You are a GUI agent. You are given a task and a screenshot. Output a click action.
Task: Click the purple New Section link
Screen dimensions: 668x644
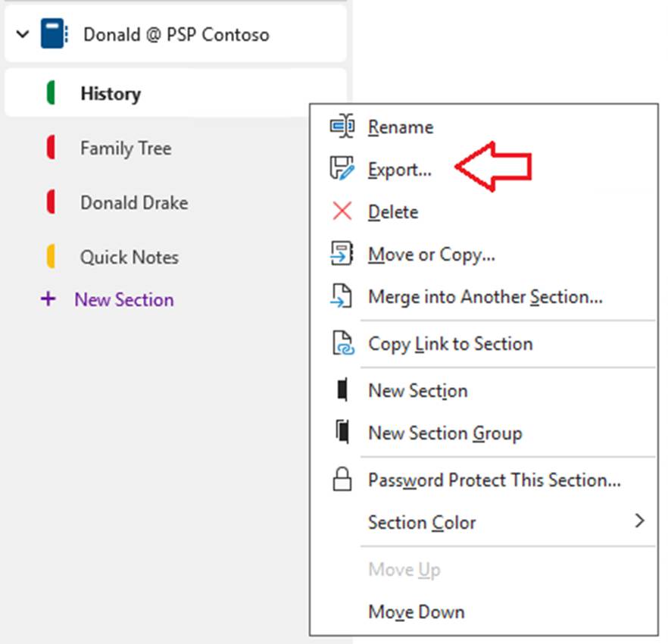pos(124,299)
